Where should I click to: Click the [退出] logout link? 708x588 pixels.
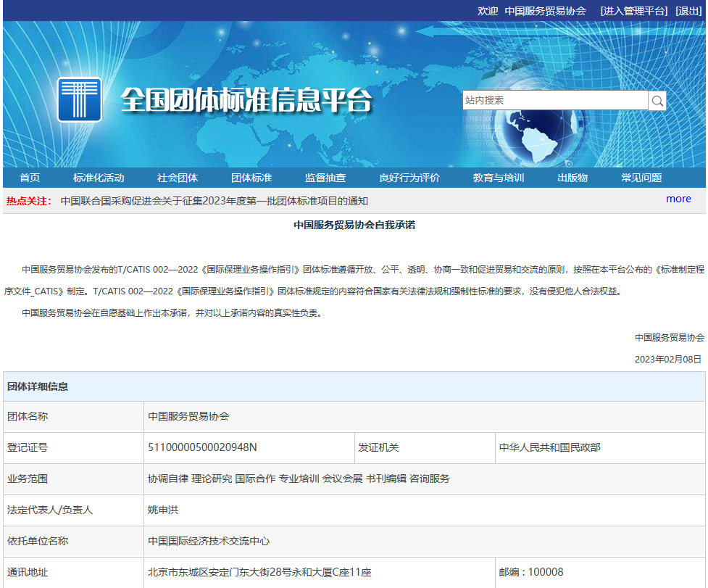point(688,11)
